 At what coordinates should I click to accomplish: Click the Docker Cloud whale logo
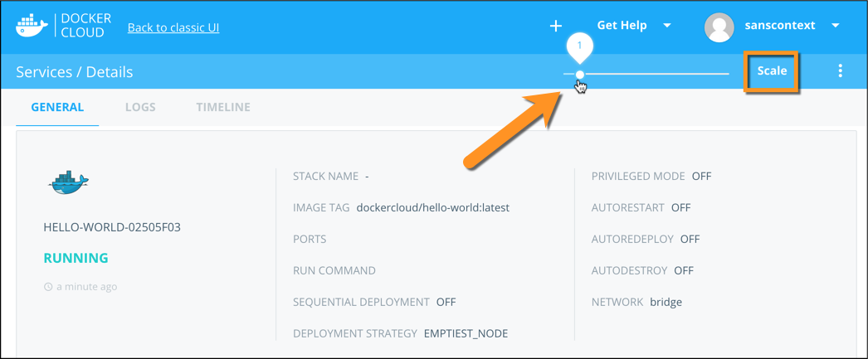pyautogui.click(x=32, y=26)
